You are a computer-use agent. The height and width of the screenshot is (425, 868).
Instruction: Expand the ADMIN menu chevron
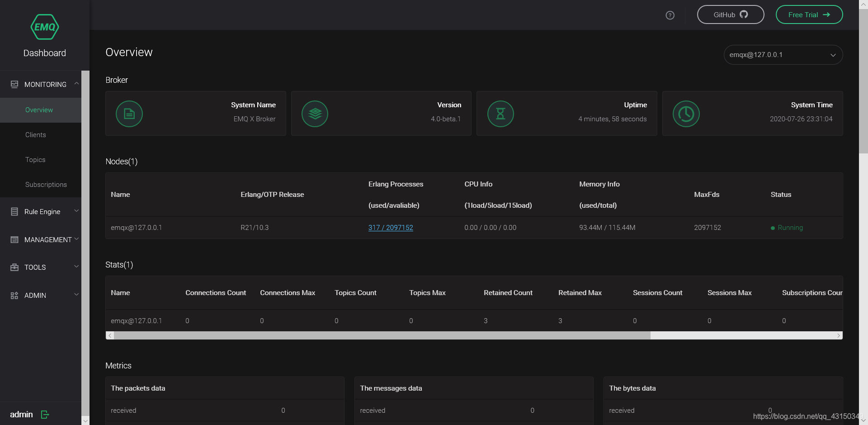tap(76, 295)
